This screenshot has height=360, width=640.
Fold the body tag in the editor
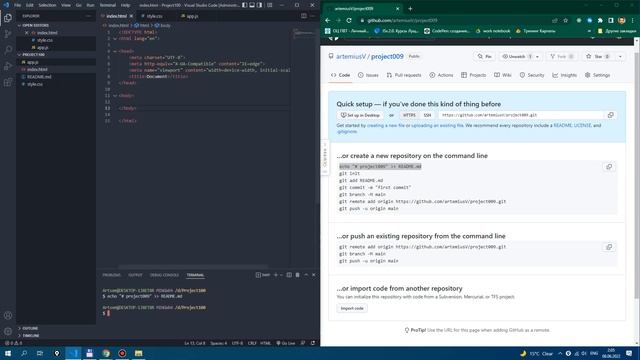(115, 96)
